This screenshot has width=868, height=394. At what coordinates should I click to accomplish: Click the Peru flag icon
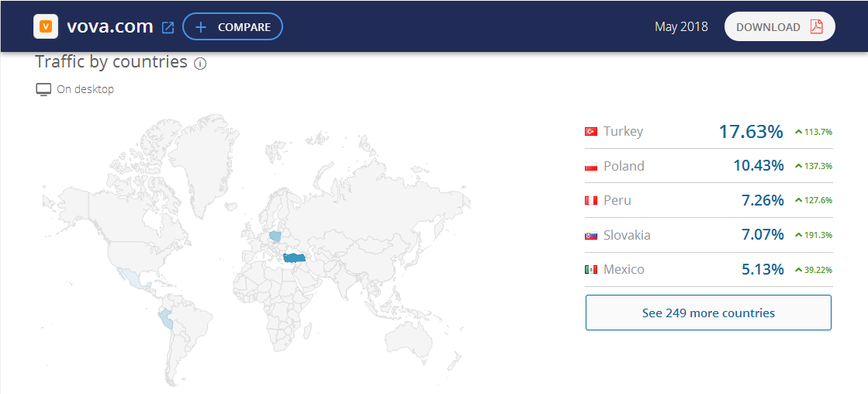(590, 200)
